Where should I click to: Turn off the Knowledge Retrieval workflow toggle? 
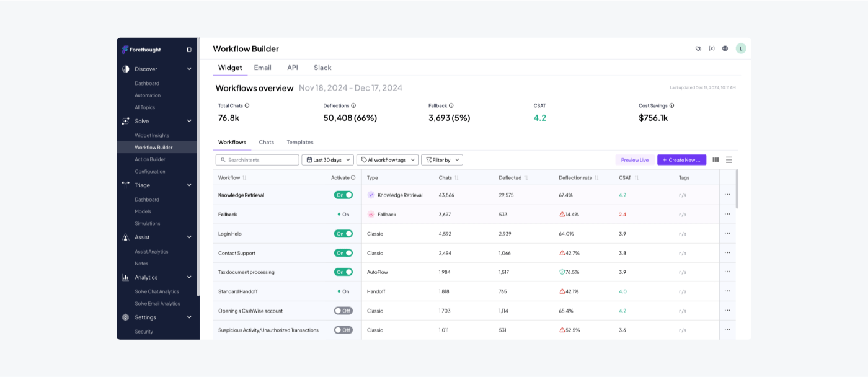point(343,195)
